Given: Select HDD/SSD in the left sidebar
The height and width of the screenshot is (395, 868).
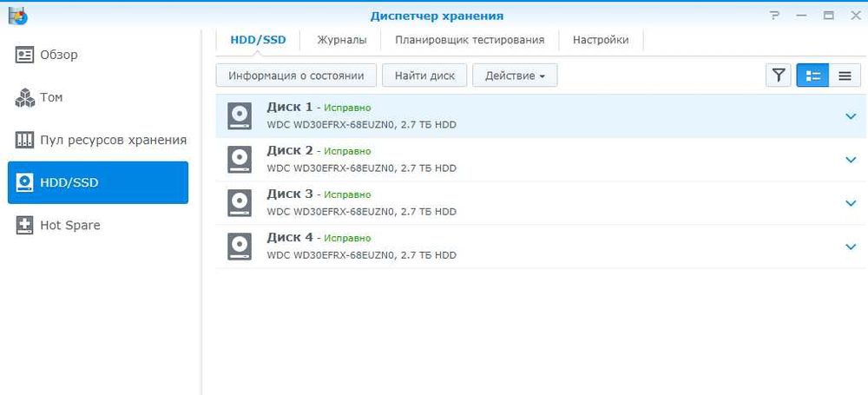Looking at the screenshot, I should [98, 182].
